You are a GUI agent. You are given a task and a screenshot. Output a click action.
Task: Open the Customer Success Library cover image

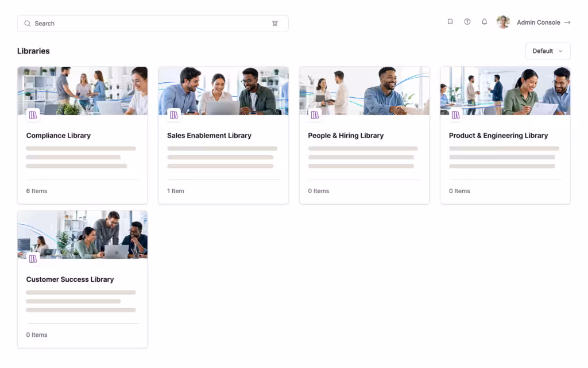click(83, 235)
